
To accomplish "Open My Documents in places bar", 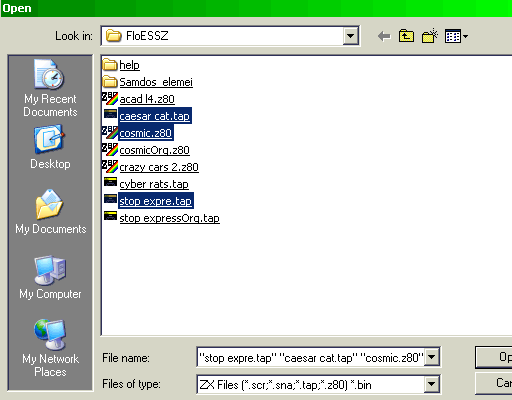I will tap(50, 212).
